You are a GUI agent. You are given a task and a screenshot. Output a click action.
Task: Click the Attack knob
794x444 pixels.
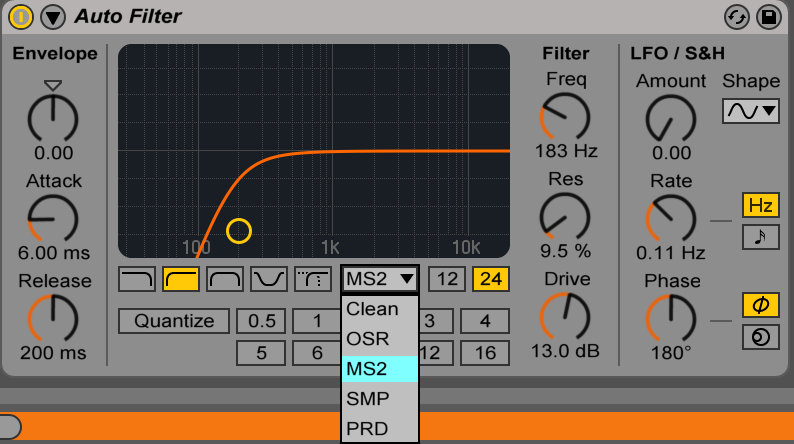click(53, 219)
